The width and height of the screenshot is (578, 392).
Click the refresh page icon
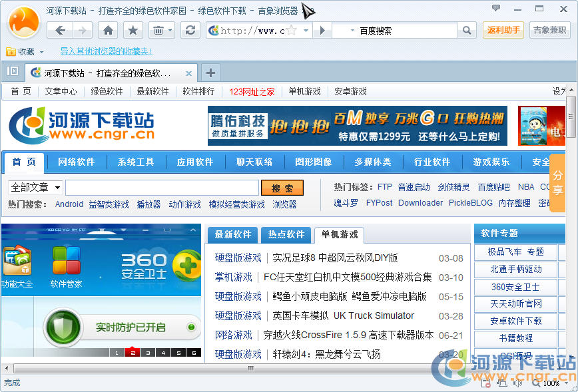pyautogui.click(x=191, y=30)
